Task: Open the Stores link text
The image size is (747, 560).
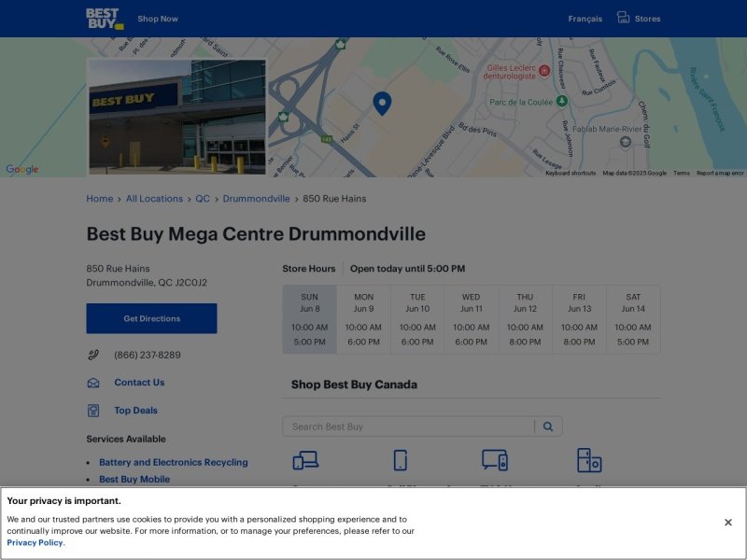Action: pos(647,19)
